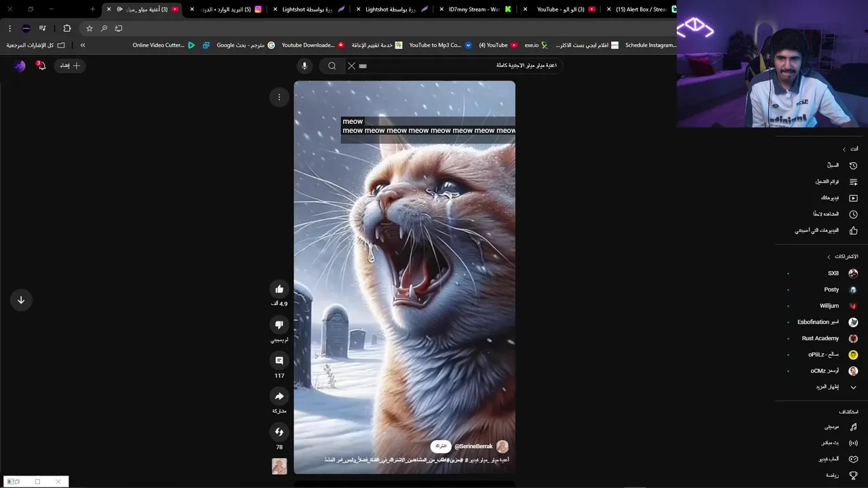
Task: Open the notifications bell with the red badge
Action: coord(41,66)
